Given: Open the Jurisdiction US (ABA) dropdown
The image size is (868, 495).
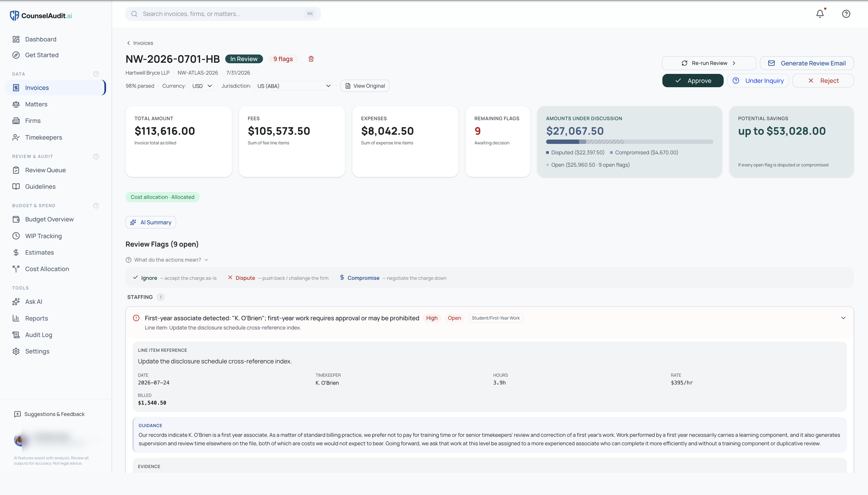Looking at the screenshot, I should coord(293,86).
